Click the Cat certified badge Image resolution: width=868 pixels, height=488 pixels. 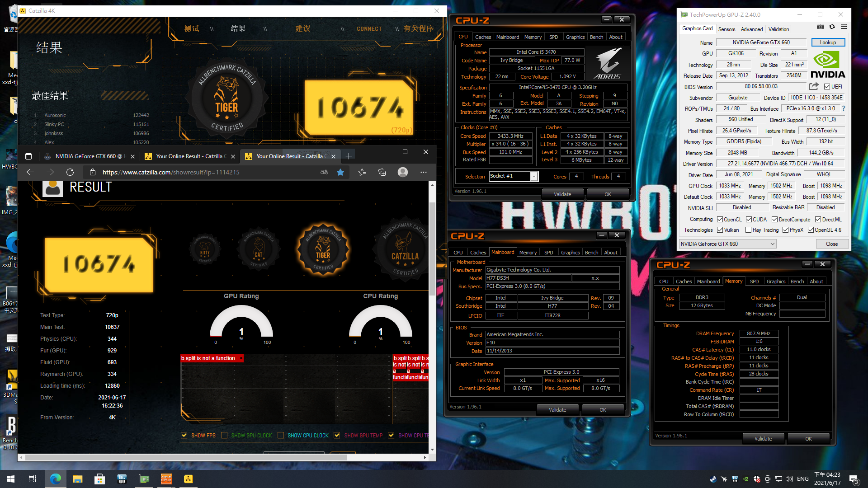coord(258,250)
